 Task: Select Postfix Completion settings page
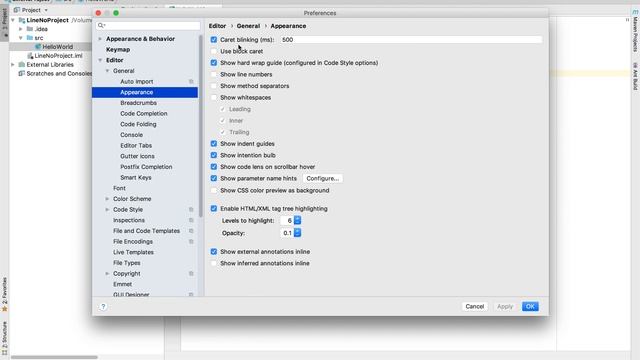point(146,167)
